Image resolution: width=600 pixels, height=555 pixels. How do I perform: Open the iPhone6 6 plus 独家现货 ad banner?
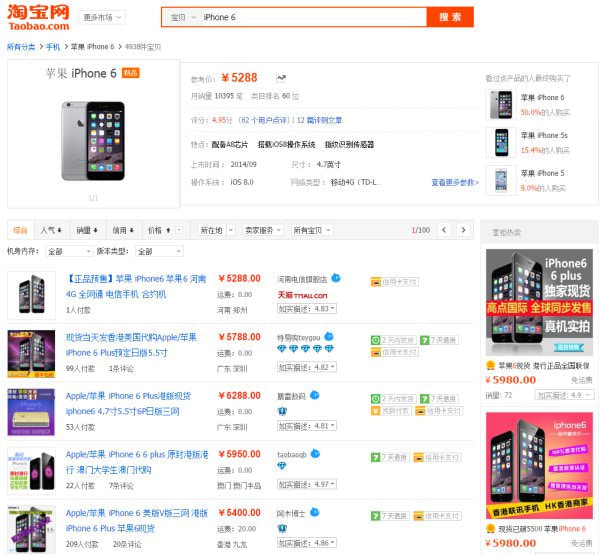coord(539,302)
